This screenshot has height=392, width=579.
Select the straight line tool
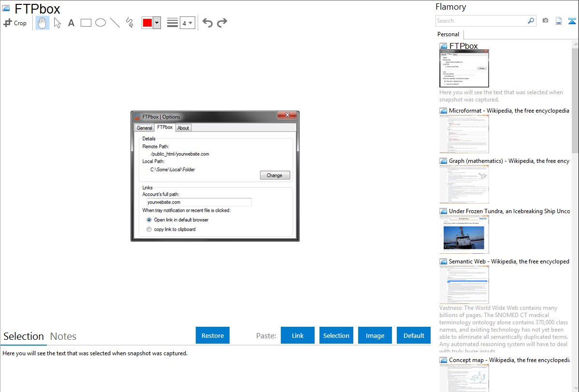115,23
